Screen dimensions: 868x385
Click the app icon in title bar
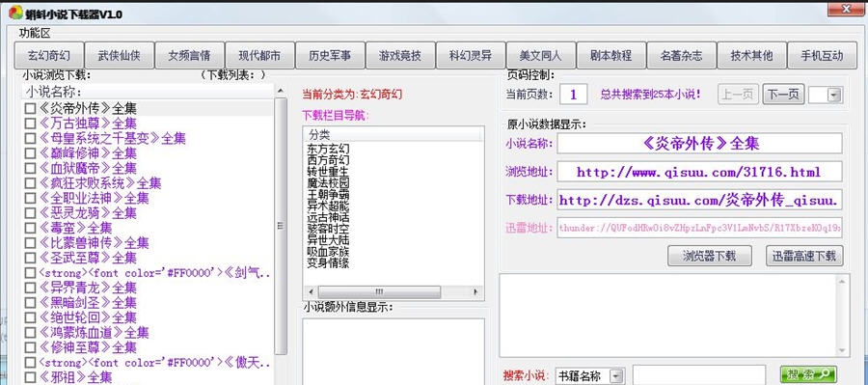point(15,14)
